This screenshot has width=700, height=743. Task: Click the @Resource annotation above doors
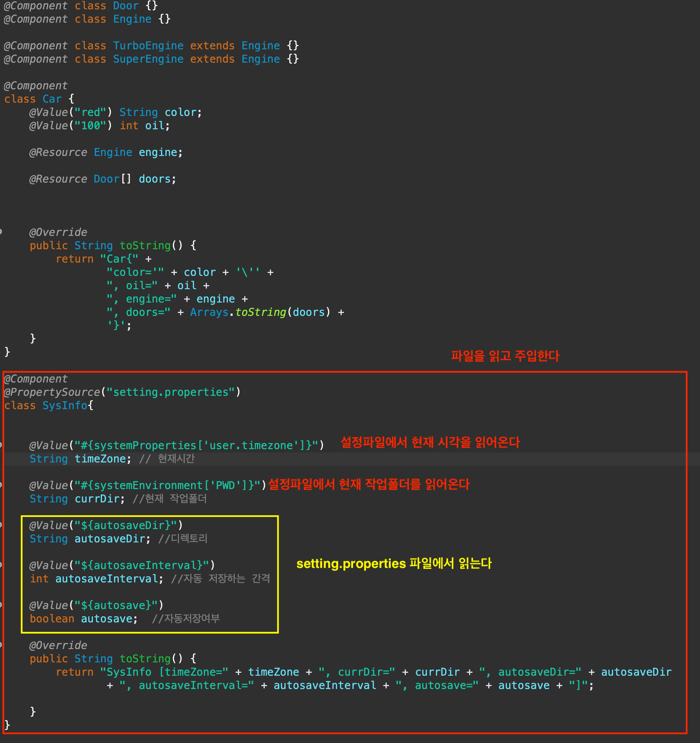tap(58, 179)
